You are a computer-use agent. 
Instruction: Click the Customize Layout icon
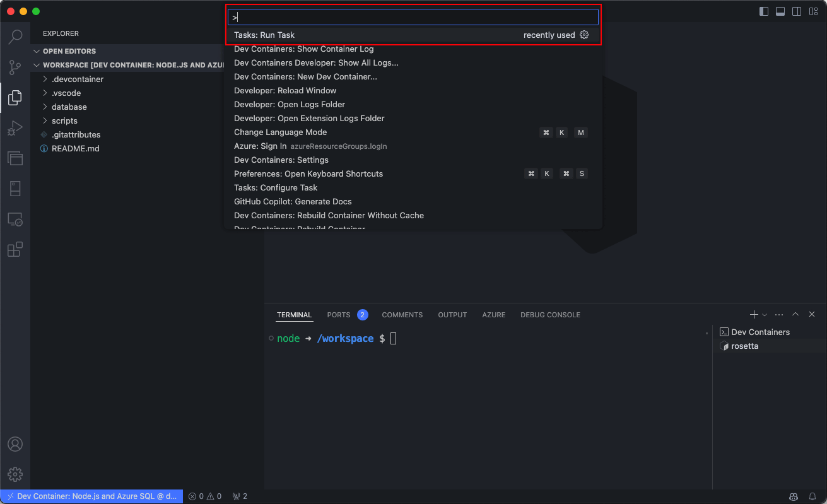(x=813, y=11)
